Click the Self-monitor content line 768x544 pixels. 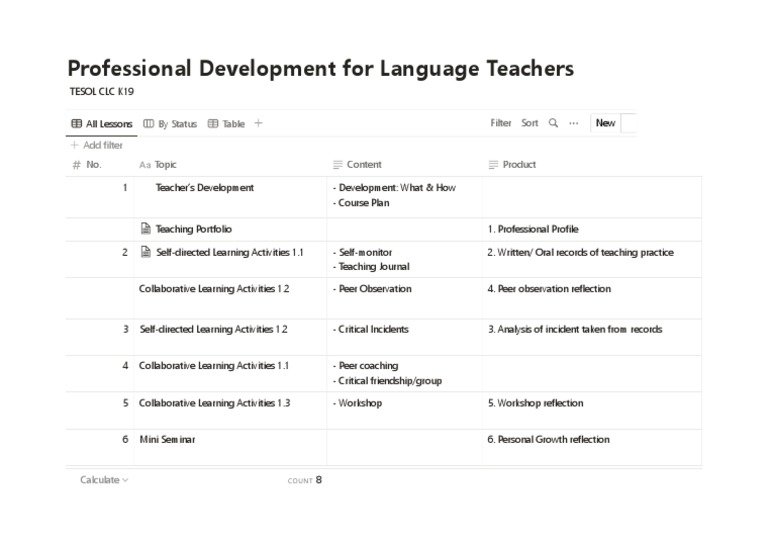[362, 252]
